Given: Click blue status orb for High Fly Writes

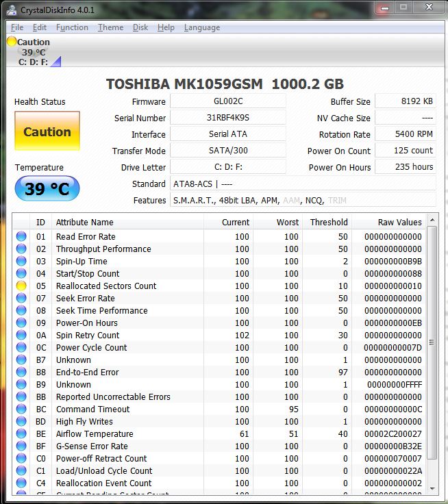Looking at the screenshot, I should (x=21, y=421).
